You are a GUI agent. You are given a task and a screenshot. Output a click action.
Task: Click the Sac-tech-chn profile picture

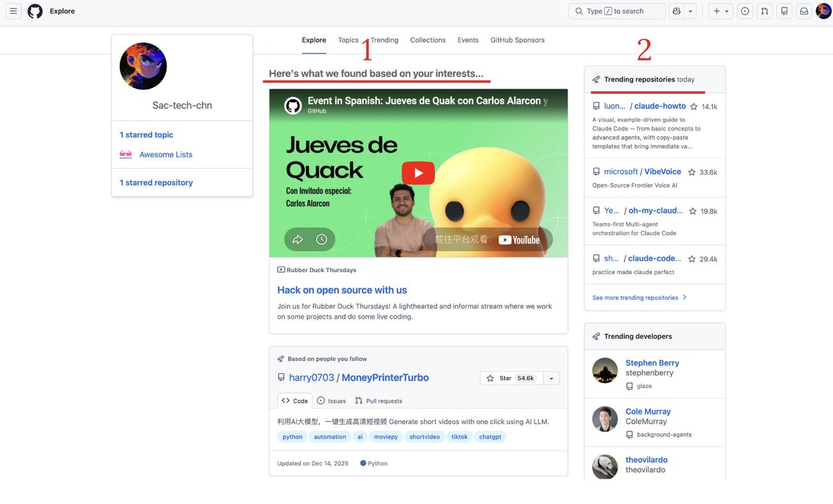pos(143,66)
